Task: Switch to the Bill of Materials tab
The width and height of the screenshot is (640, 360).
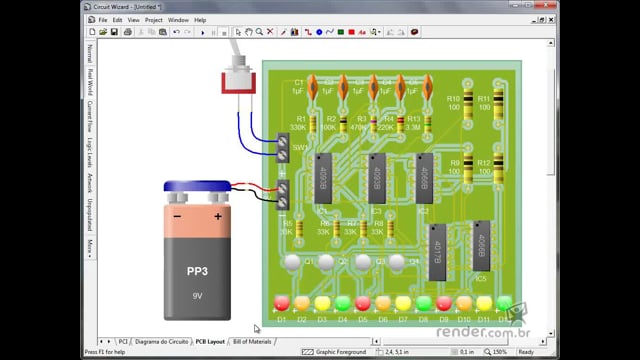Action: coord(252,342)
